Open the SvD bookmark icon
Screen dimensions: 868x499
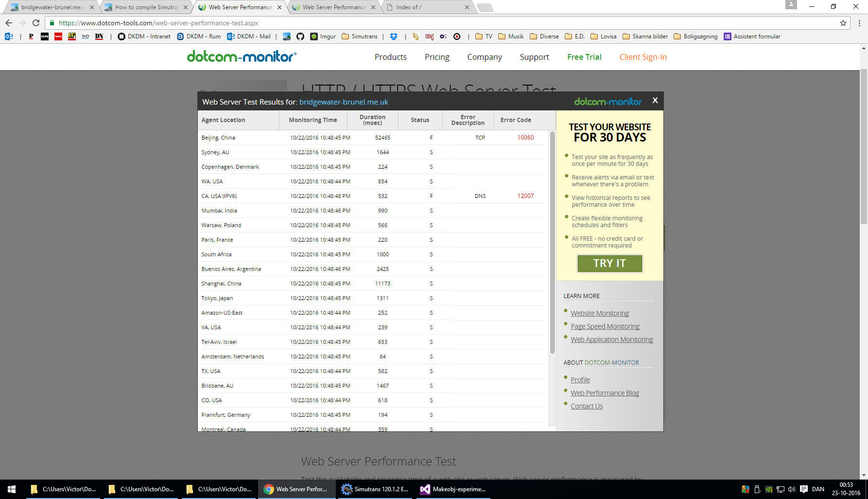86,36
